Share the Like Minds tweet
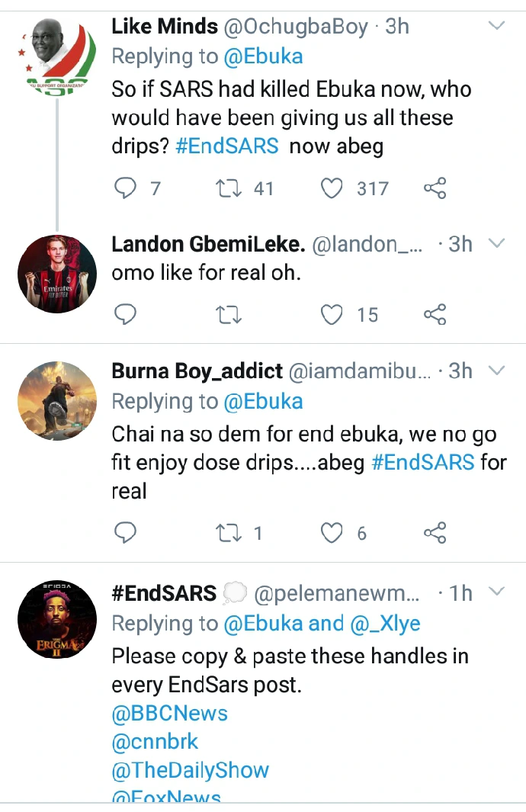Viewport: 526px width, 812px height. click(x=435, y=188)
